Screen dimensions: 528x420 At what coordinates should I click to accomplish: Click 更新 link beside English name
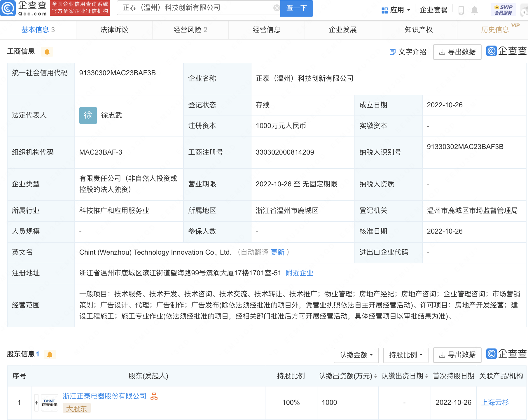tap(277, 252)
